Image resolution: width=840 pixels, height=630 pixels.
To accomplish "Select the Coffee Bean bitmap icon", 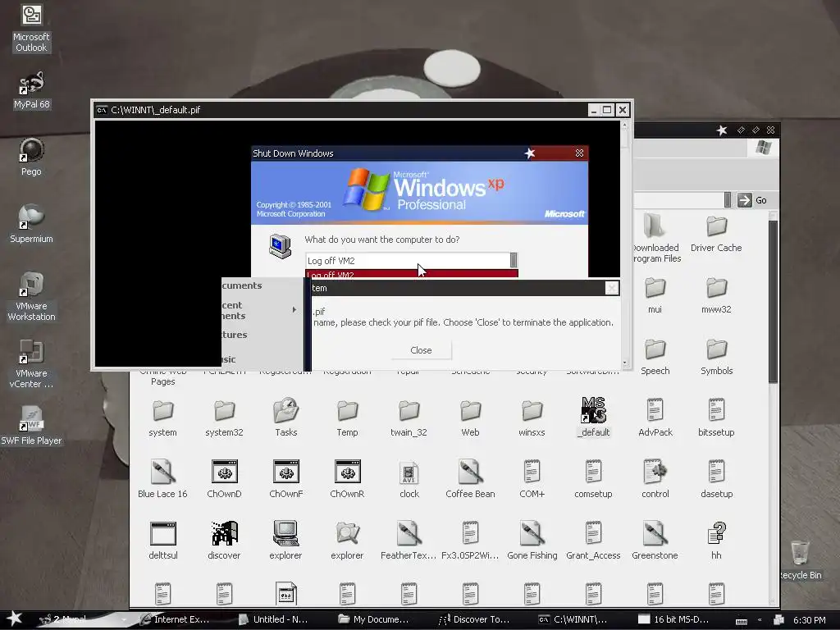I will (x=470, y=479).
